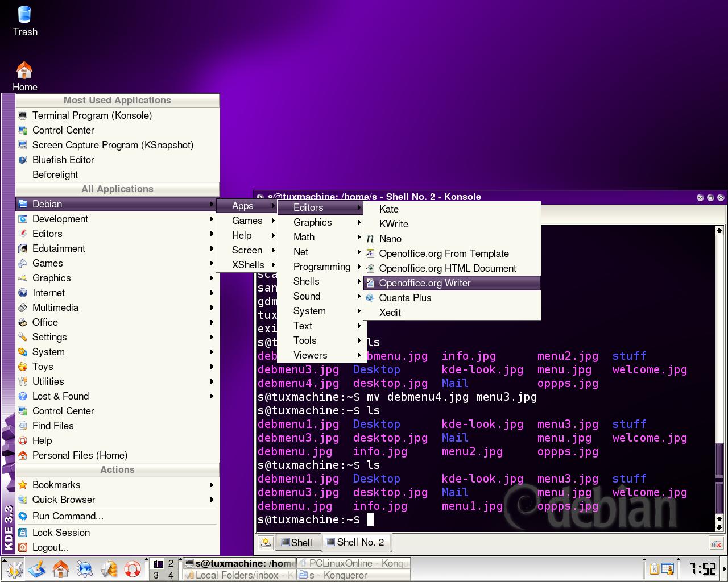Open Screen Capture Program (KSnapshot)
The width and height of the screenshot is (728, 582).
(x=117, y=145)
